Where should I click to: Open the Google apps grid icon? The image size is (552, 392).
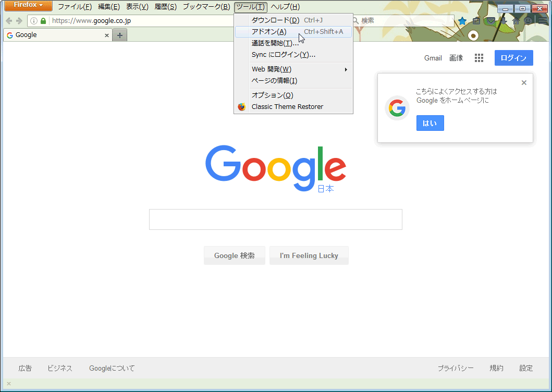[479, 58]
